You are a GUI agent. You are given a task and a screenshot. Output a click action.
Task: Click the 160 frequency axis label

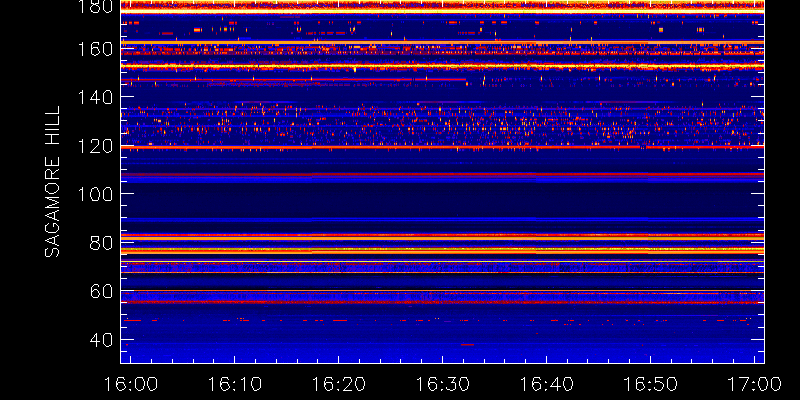tap(95, 49)
